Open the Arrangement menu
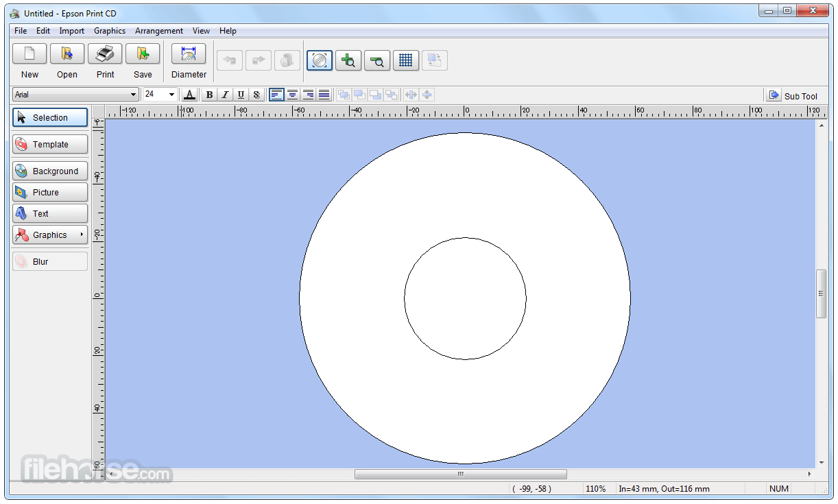 [x=159, y=31]
